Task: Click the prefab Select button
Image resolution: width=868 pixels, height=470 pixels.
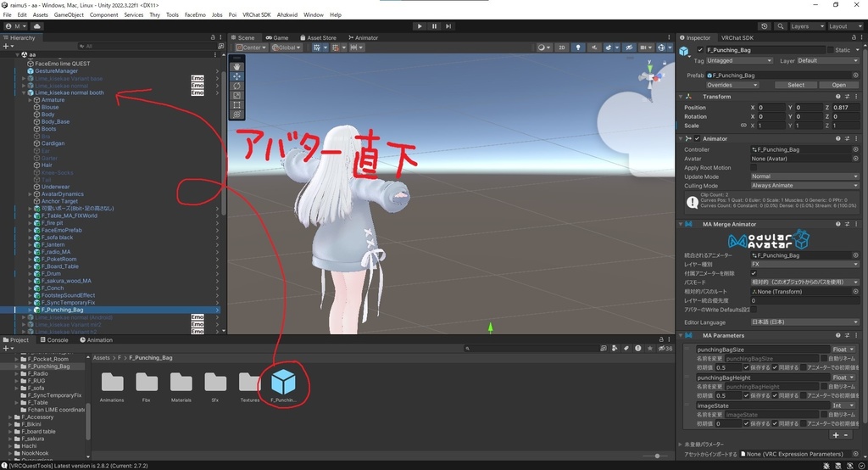Action: pyautogui.click(x=796, y=85)
